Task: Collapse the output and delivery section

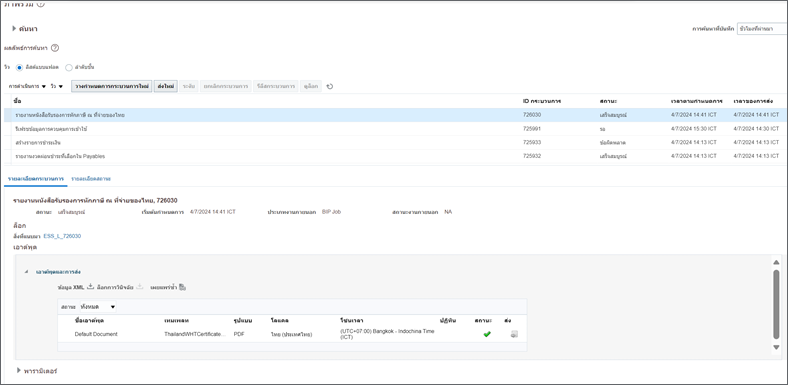Action: pos(26,271)
